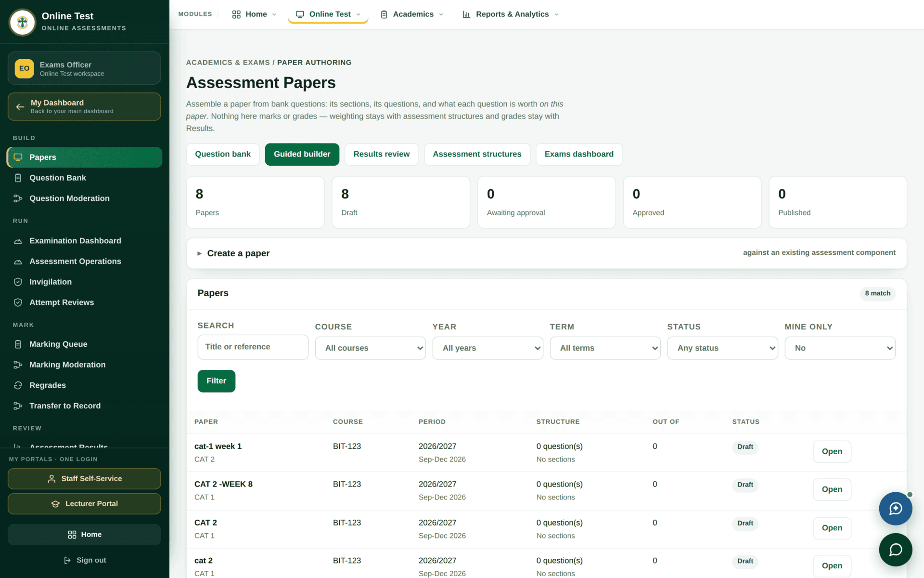
Task: Click the Attempt Reviews shield icon
Action: point(18,302)
